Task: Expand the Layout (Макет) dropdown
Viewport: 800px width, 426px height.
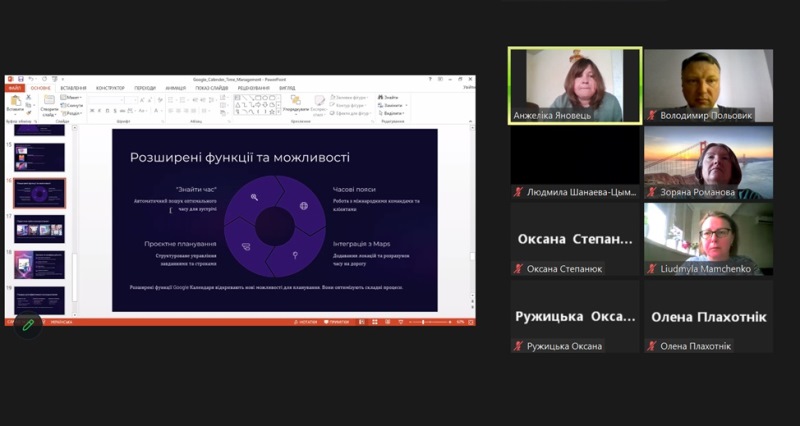Action: [72, 97]
